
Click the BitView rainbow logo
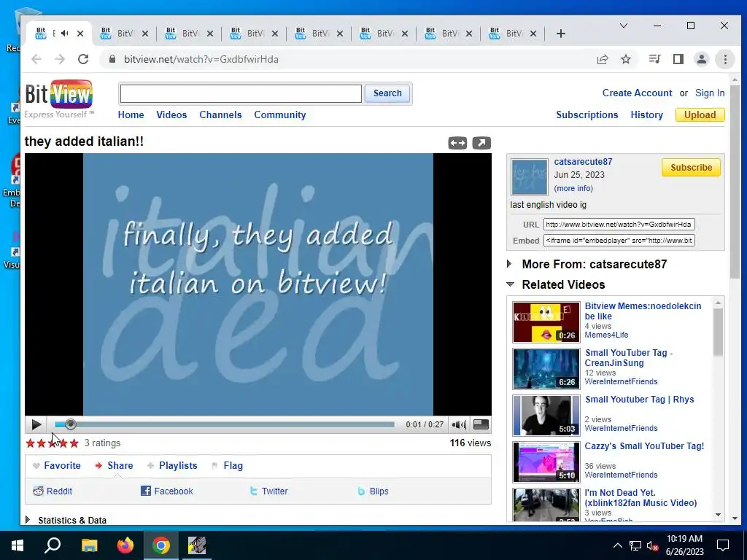point(58,94)
